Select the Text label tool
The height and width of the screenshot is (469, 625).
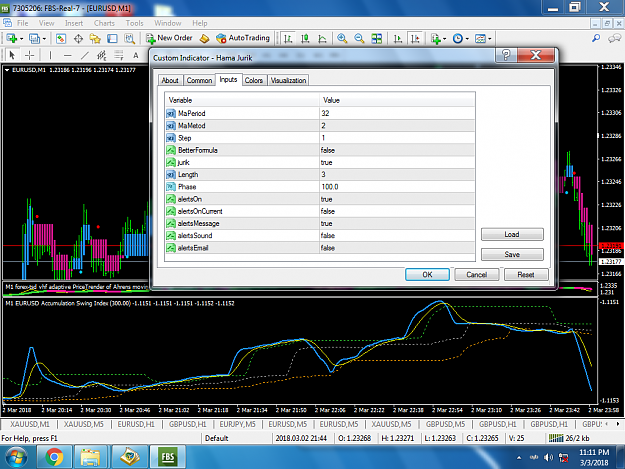pyautogui.click(x=136, y=55)
